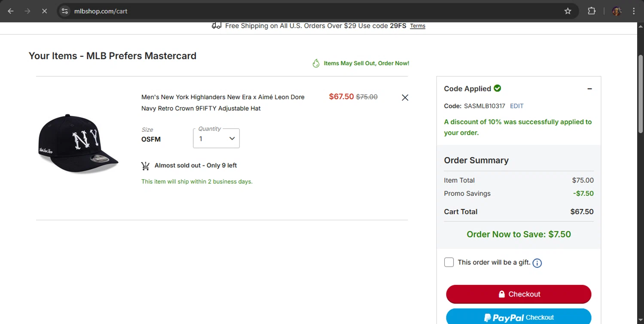Image resolution: width=644 pixels, height=324 pixels.
Task: Click the address bar URL mlbshop.com/cart
Action: click(101, 11)
